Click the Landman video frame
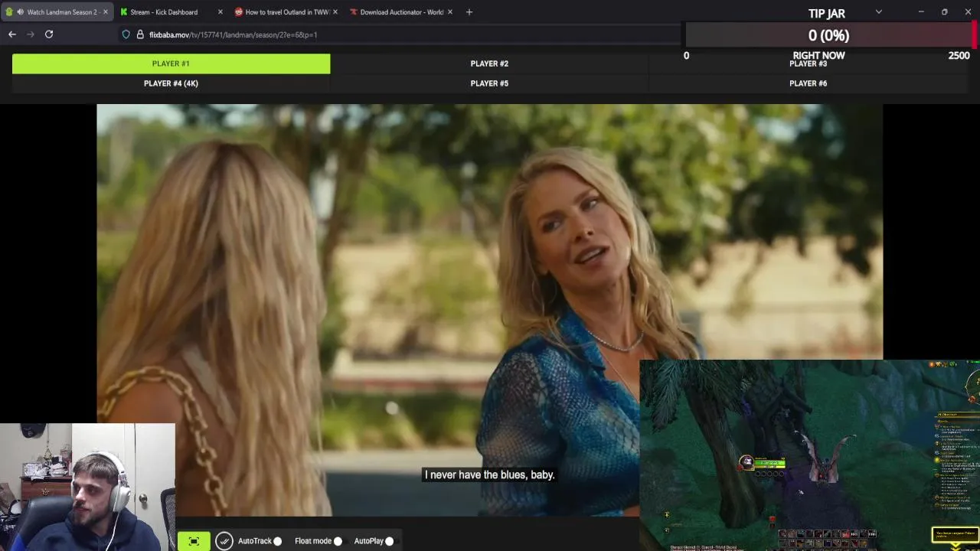980x551 pixels. coord(489,310)
